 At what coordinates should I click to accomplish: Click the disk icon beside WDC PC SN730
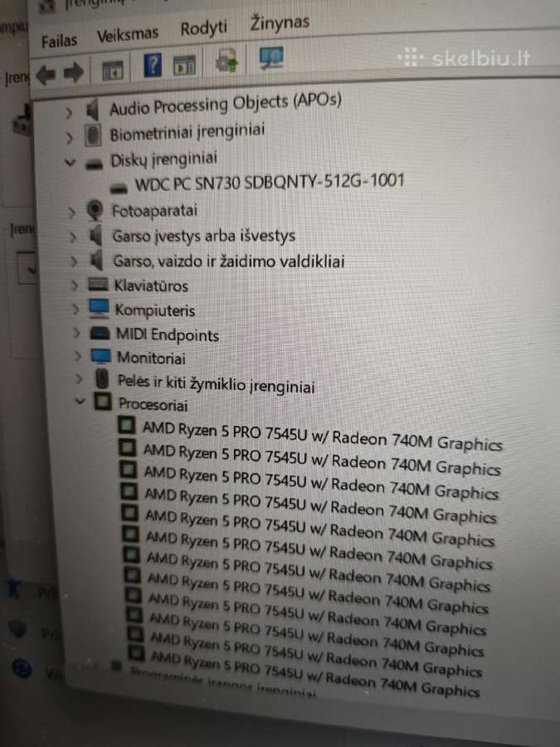(x=119, y=188)
